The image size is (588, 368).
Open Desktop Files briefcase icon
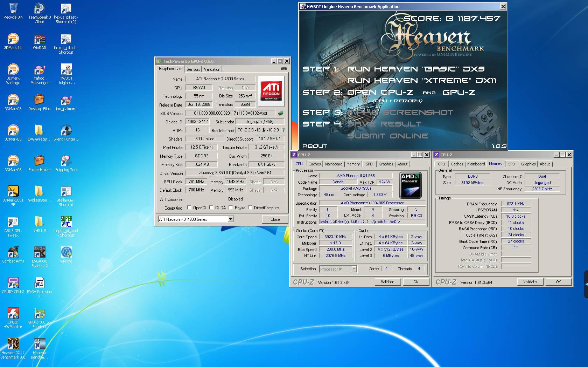click(40, 102)
